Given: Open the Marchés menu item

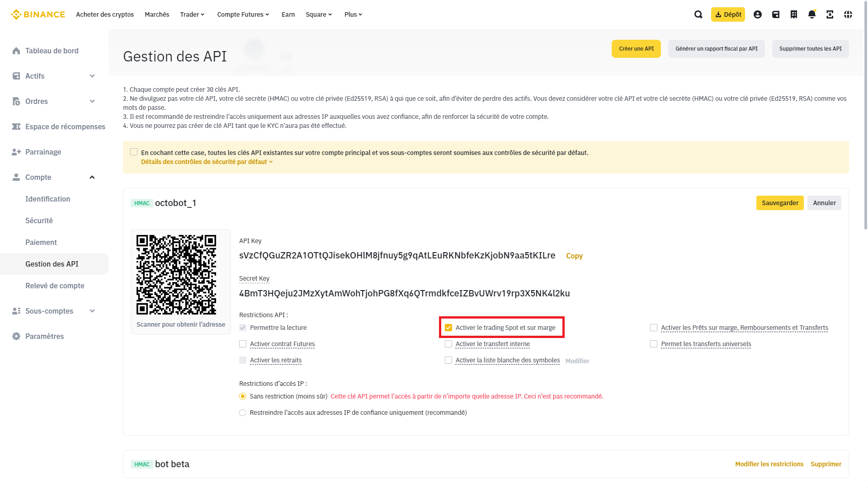Looking at the screenshot, I should point(157,14).
